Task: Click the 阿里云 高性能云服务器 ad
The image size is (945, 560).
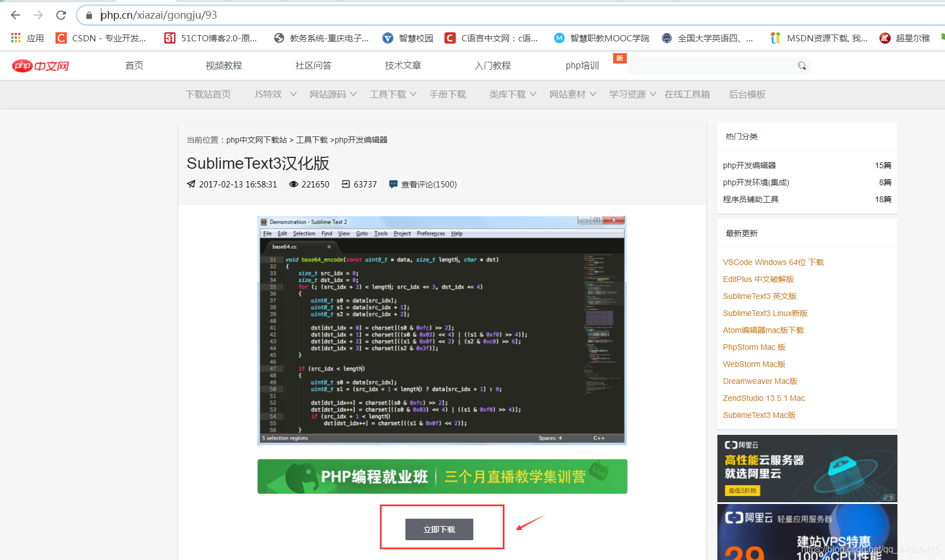Action: click(x=807, y=468)
